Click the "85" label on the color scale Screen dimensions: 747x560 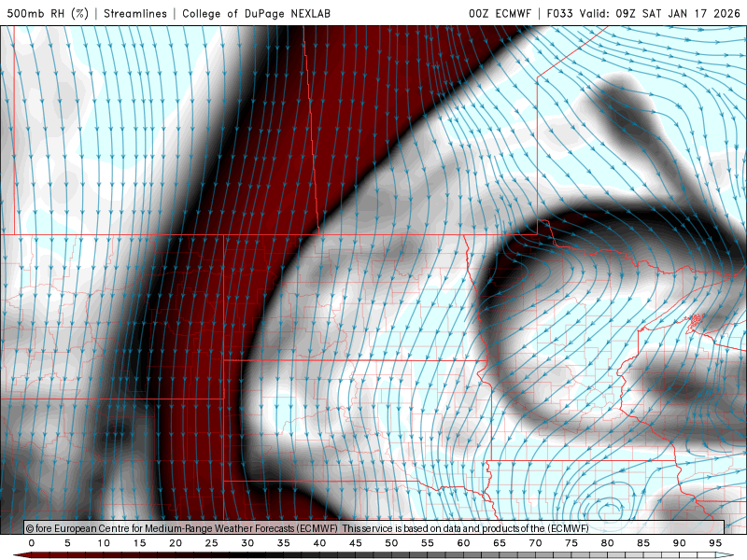(643, 543)
